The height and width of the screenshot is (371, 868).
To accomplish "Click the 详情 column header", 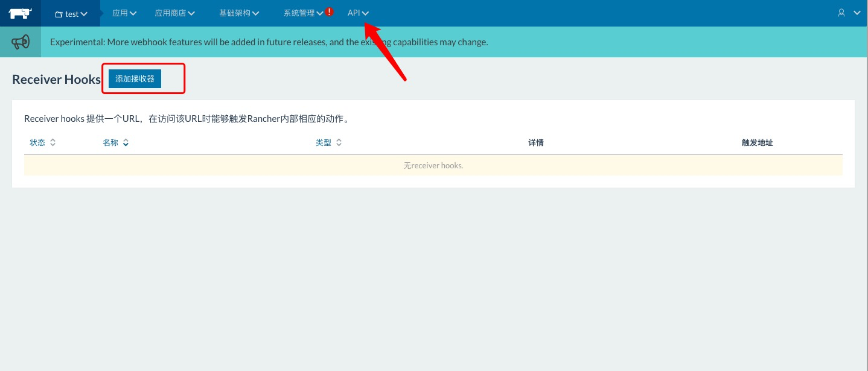I will point(536,142).
